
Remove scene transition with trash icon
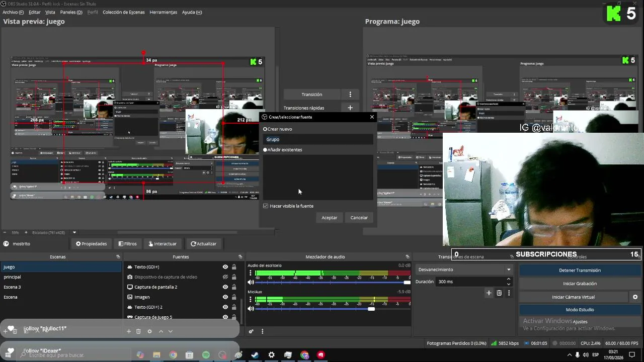coord(499,293)
